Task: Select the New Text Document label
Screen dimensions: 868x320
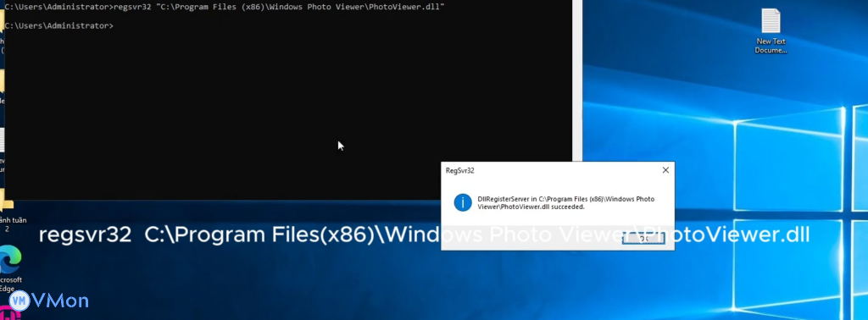Action: click(x=771, y=46)
